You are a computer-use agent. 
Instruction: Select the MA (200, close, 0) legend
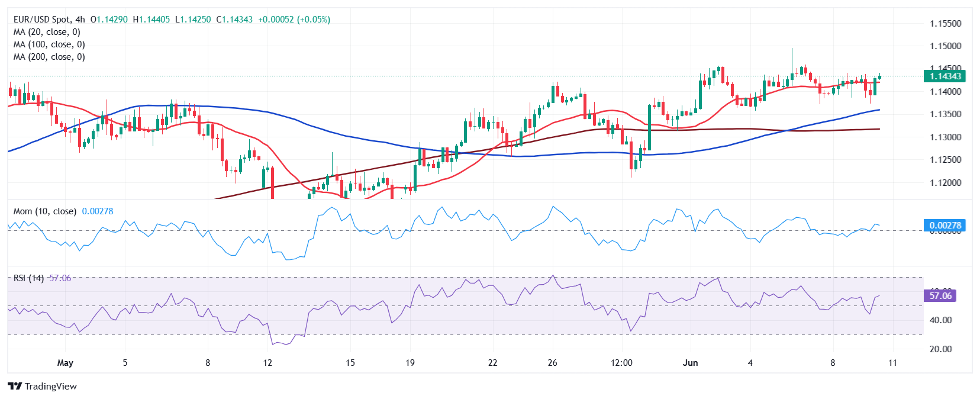[x=49, y=57]
